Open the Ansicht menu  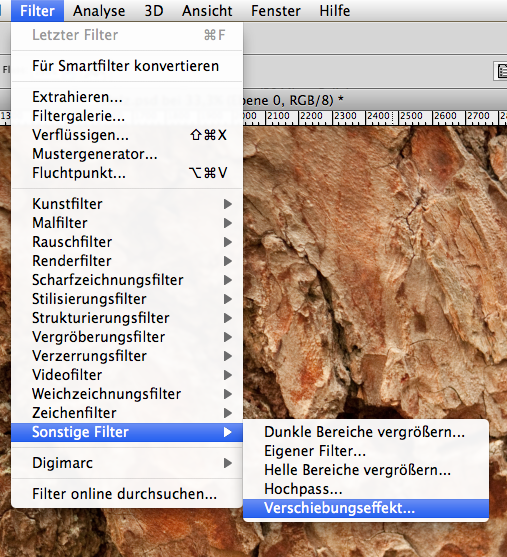tap(207, 11)
